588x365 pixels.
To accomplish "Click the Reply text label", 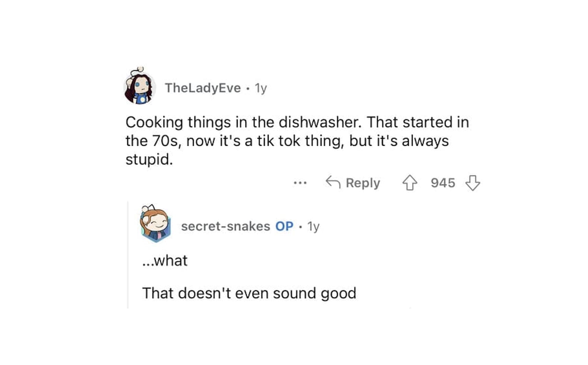I will 363,183.
